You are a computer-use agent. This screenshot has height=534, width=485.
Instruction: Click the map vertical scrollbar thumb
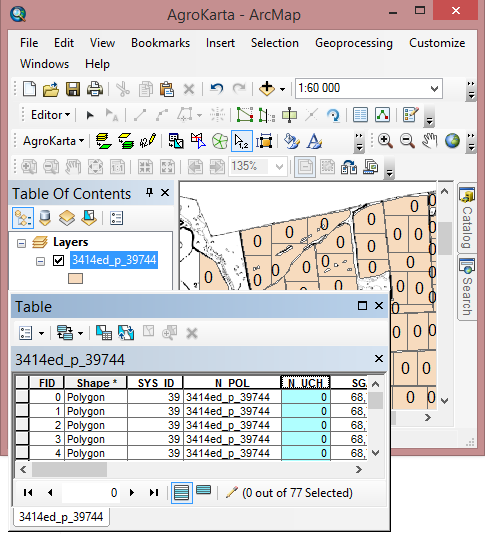pos(444,238)
